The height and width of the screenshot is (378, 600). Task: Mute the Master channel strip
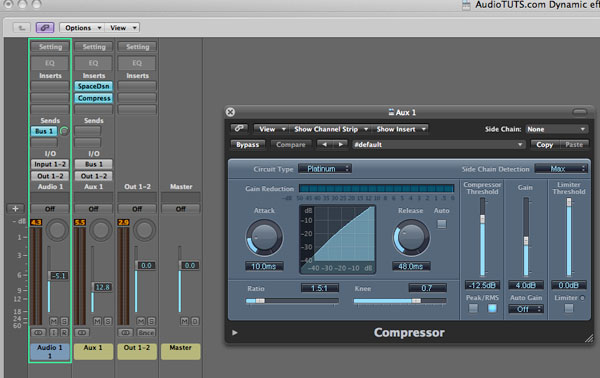184,321
